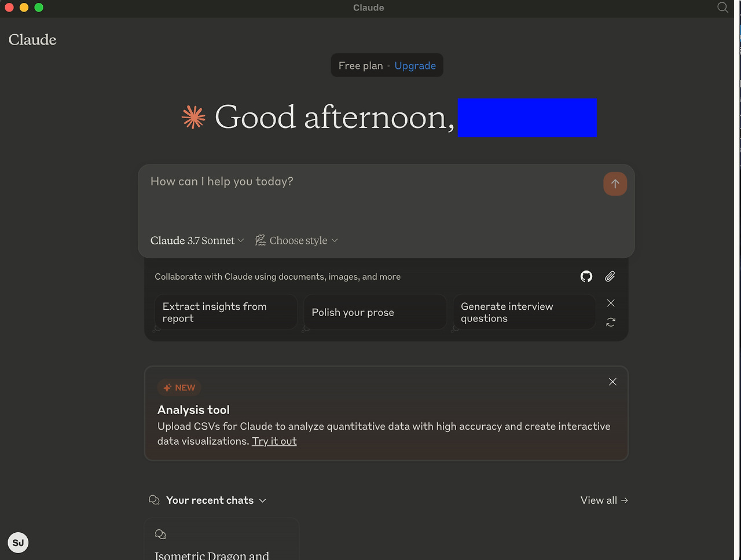Open the Choose style dropdown
Viewport: 741px width, 560px height.
(x=296, y=240)
